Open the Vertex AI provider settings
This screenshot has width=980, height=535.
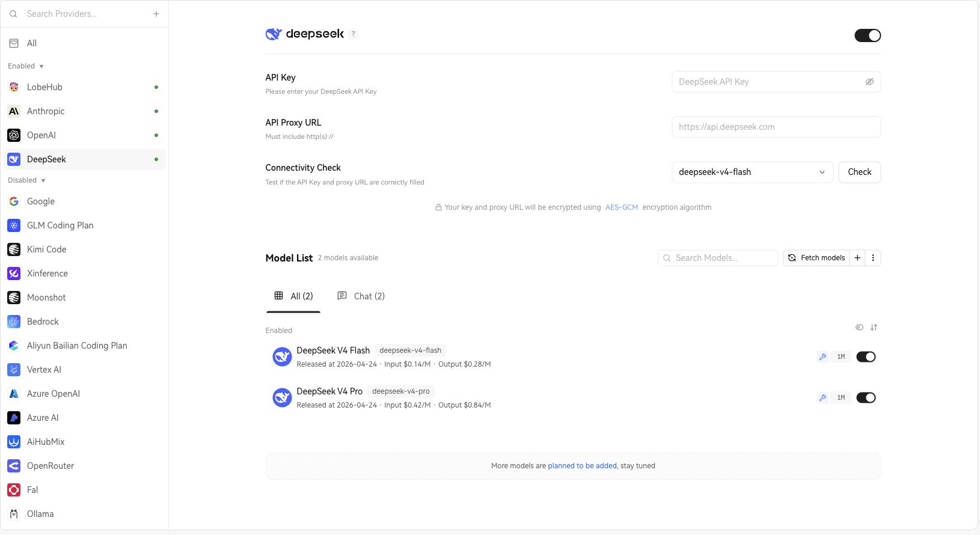84,370
